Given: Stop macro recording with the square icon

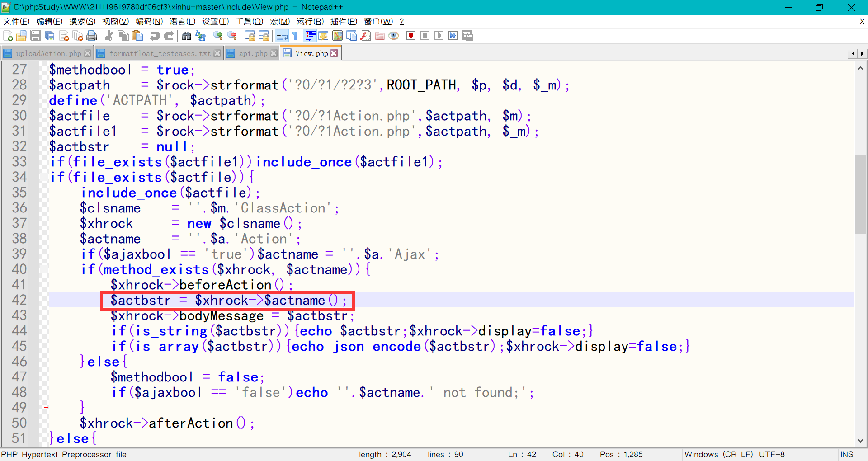Looking at the screenshot, I should coord(425,36).
